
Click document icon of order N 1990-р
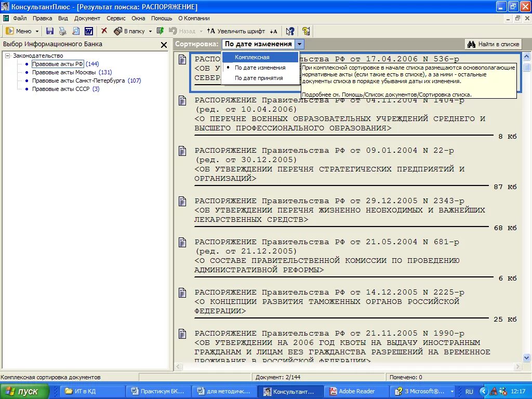tap(182, 334)
